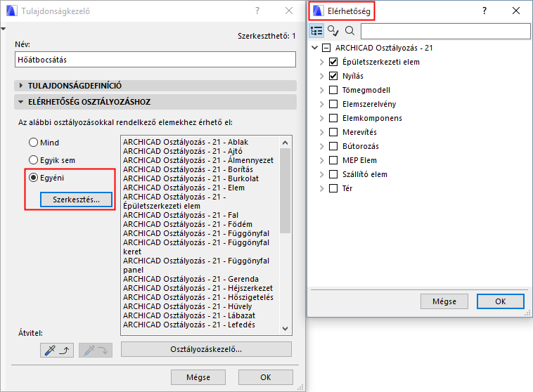Screen dimensions: 533x392
Task: Click scroll-up arrow of classification list
Action: [285, 143]
